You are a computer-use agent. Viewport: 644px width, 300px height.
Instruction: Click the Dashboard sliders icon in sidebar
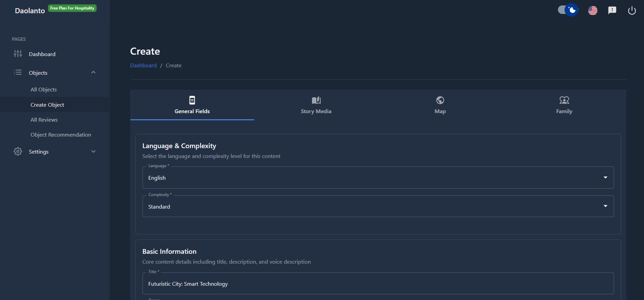[x=18, y=54]
